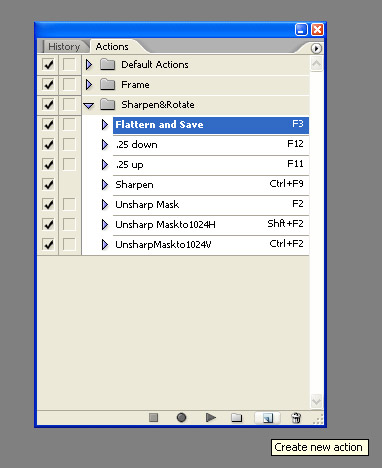Image resolution: width=382 pixels, height=468 pixels.
Task: Collapse the Sharpen&Rotate action set
Action: 89,106
